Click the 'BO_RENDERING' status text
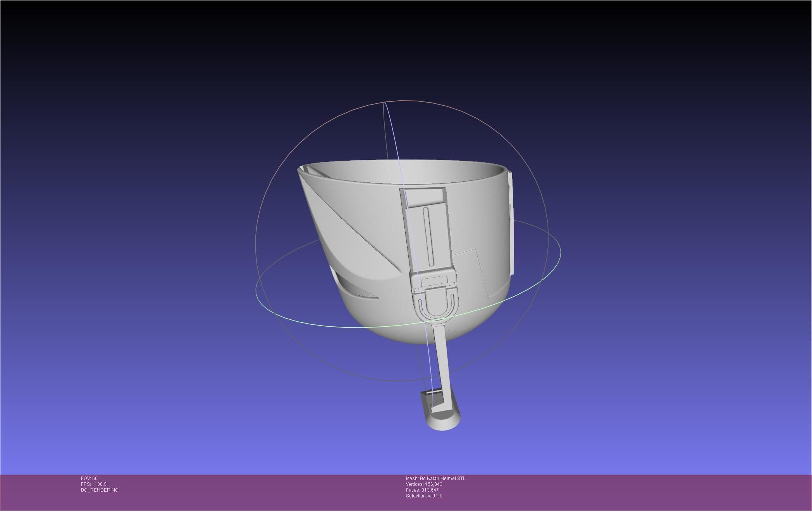Image resolution: width=812 pixels, height=511 pixels. coord(100,490)
